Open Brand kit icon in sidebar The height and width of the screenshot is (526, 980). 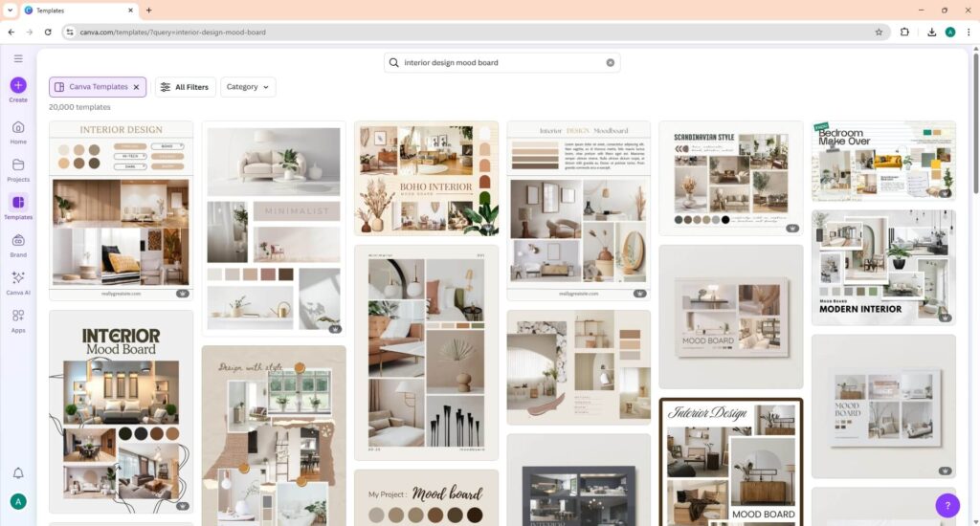pos(18,241)
